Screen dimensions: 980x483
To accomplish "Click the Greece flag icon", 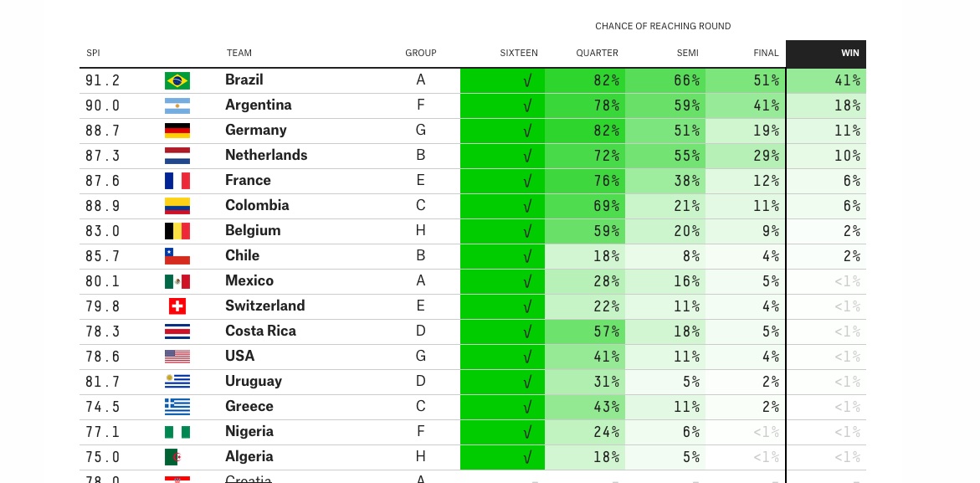I will 177,407.
